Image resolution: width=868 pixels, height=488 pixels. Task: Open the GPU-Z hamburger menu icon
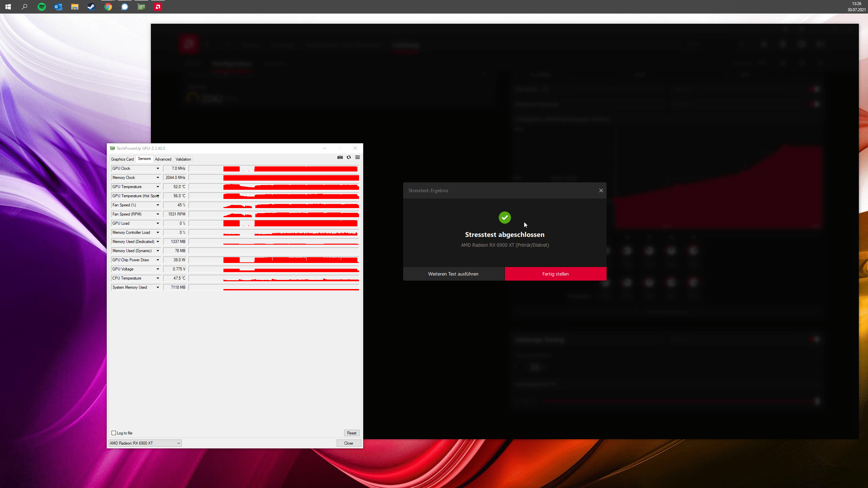click(x=357, y=157)
